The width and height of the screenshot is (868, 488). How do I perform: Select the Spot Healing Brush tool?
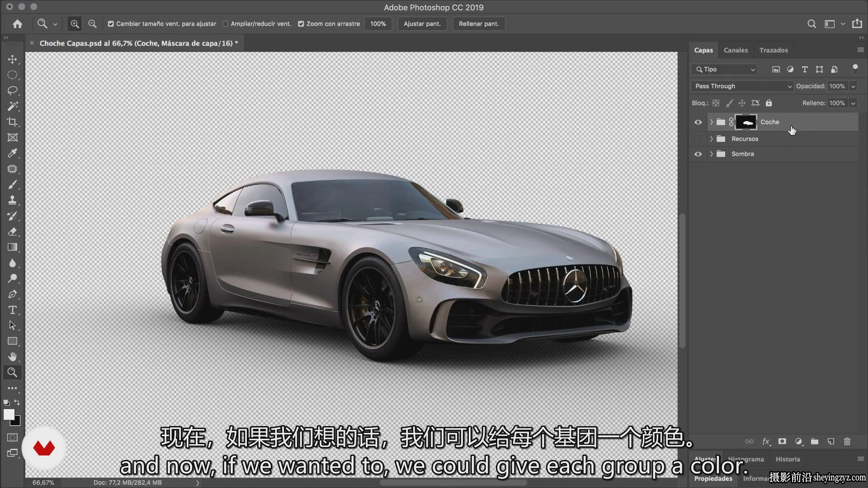click(12, 169)
